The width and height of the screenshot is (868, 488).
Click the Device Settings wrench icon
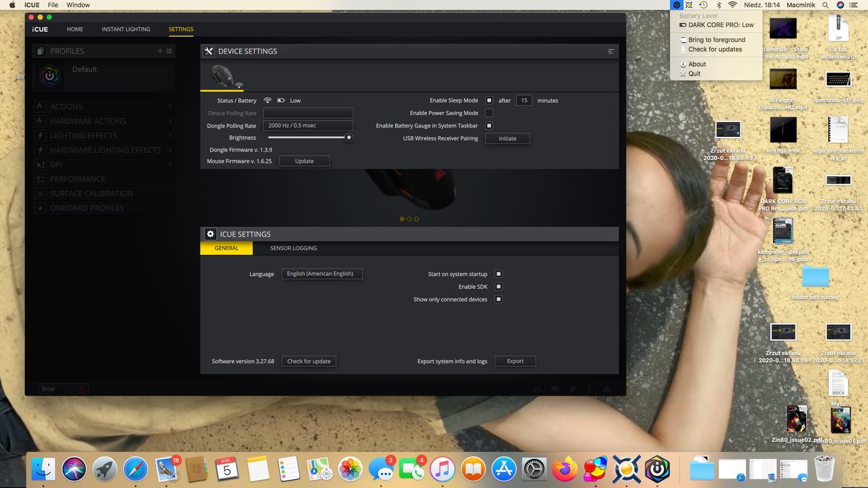pos(209,51)
